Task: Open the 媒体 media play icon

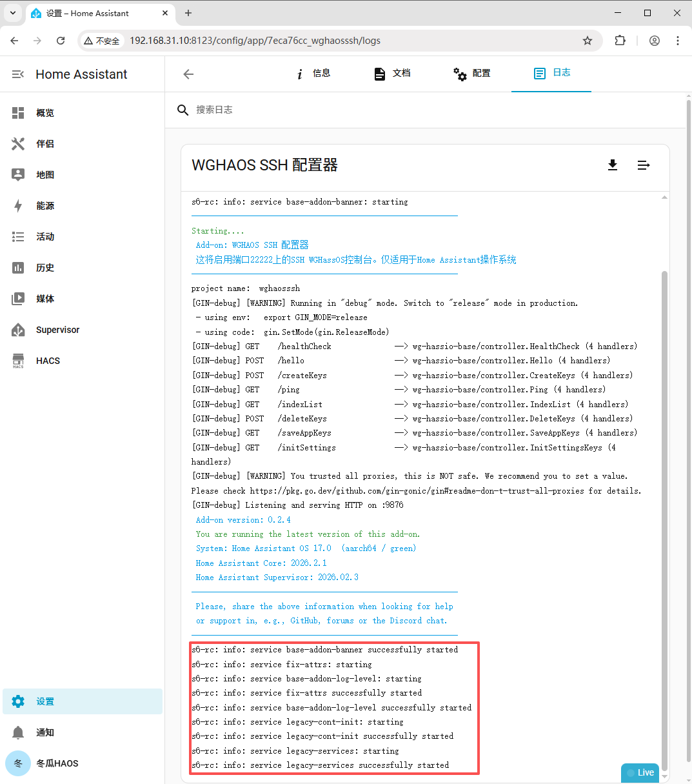Action: click(18, 299)
